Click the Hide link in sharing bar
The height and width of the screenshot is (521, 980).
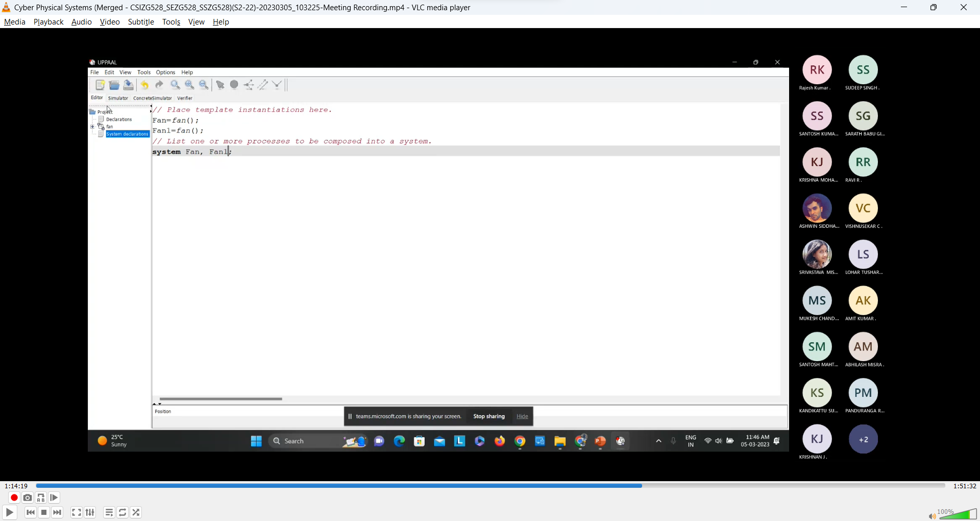pos(522,416)
